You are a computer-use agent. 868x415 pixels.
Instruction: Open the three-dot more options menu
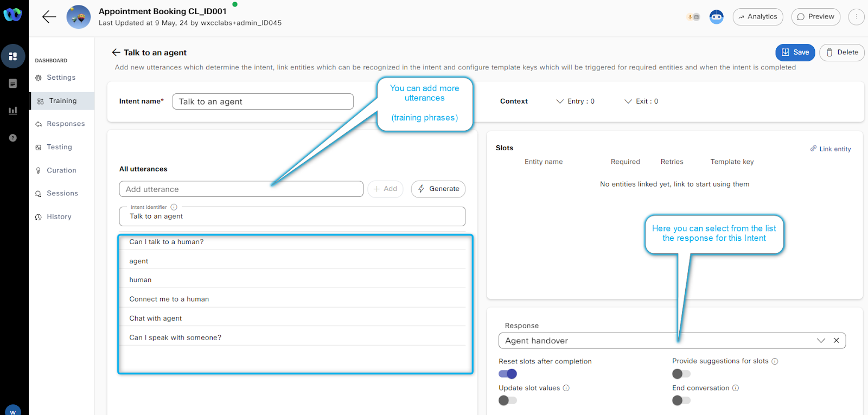tap(856, 17)
